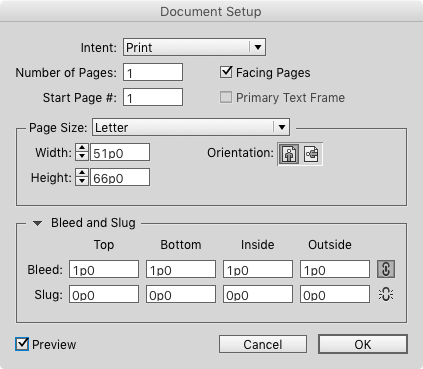Click the Slug Outside field

point(335,294)
